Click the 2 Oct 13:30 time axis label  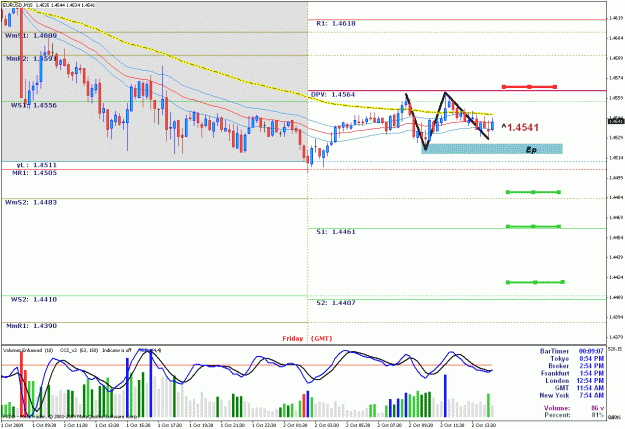[484, 425]
